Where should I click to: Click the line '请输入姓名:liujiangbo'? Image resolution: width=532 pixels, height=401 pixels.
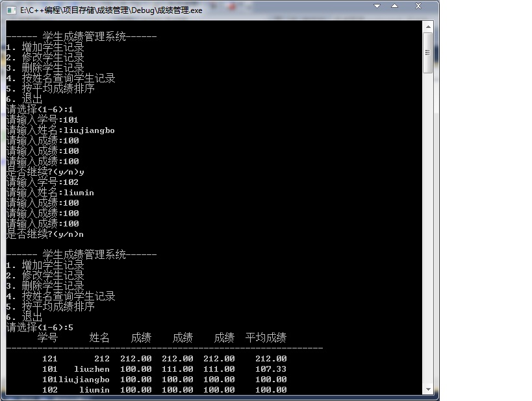pos(60,130)
